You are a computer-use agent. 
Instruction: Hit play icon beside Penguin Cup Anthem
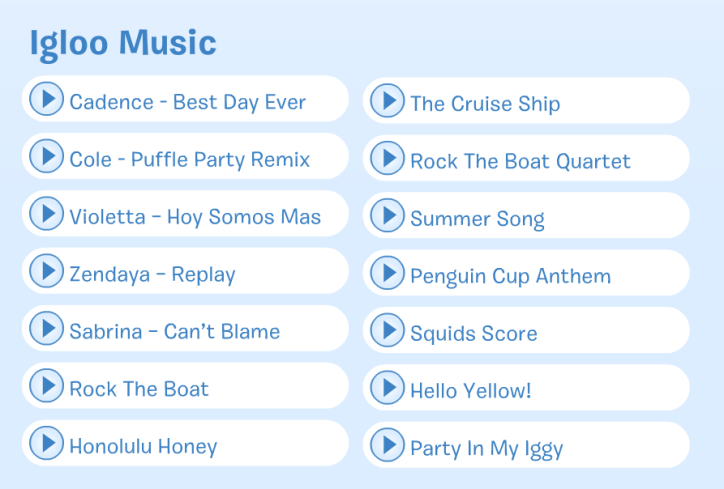[x=387, y=273]
